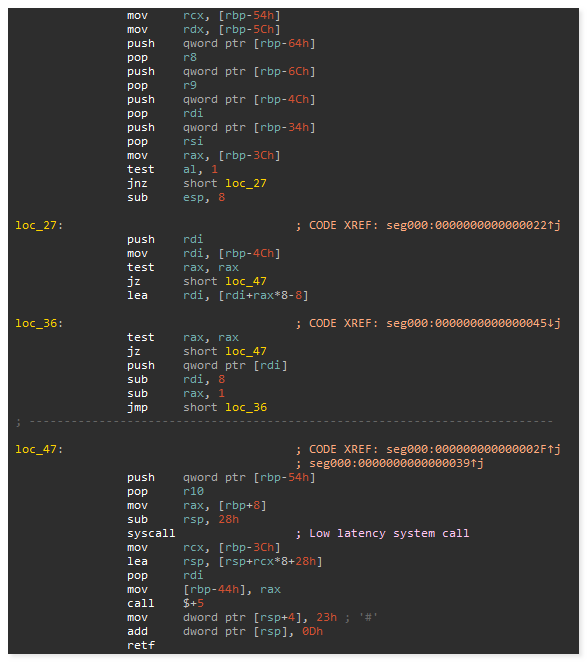
Task: Click the 'esp, 8' sub operands
Action: [204, 197]
